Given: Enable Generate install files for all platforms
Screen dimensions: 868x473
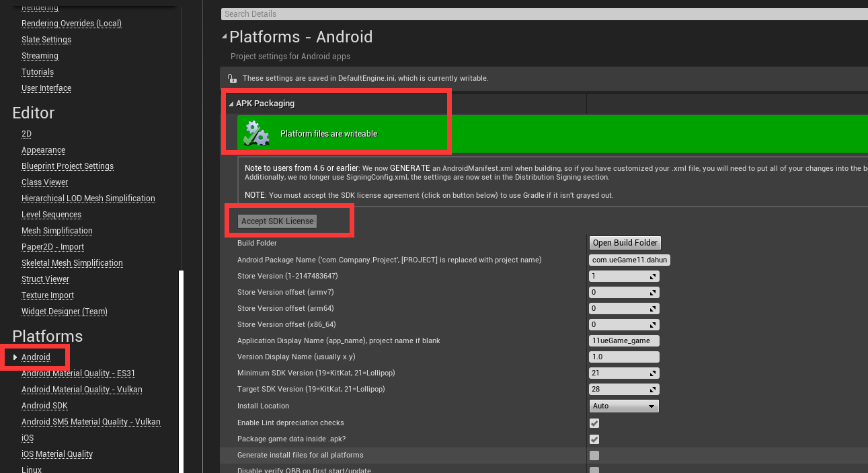Looking at the screenshot, I should click(594, 456).
